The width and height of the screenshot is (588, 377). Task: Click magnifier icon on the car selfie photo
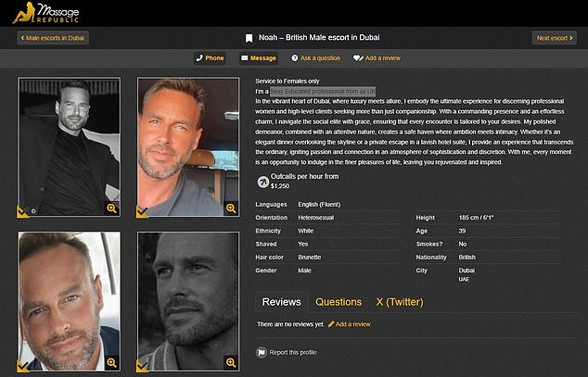click(231, 208)
